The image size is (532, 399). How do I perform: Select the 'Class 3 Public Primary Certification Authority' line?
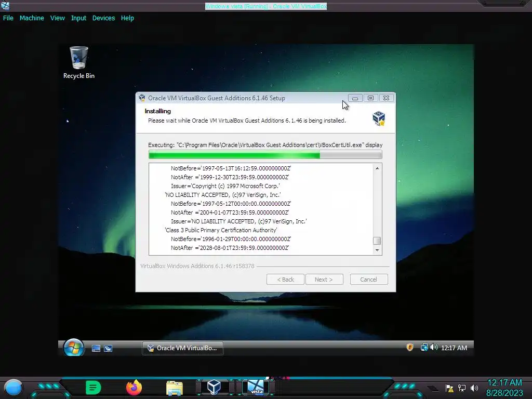pos(221,230)
